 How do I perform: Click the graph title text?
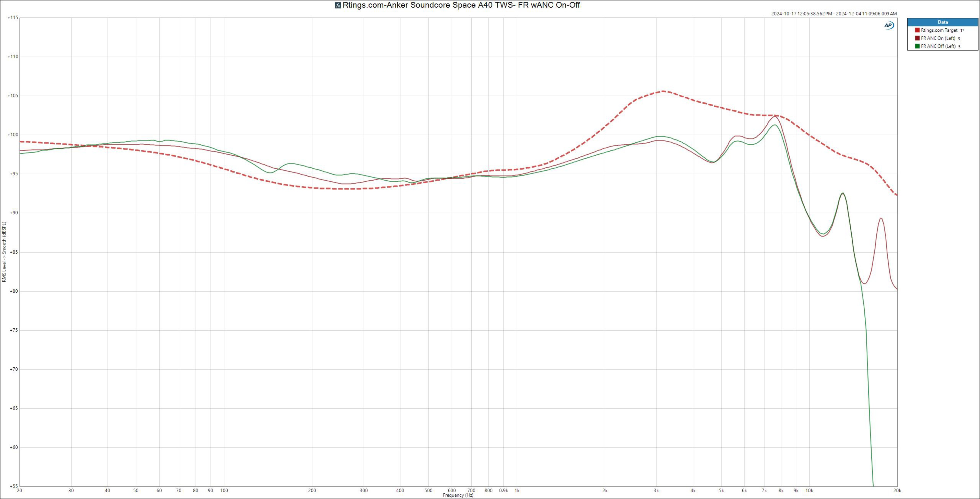[461, 5]
